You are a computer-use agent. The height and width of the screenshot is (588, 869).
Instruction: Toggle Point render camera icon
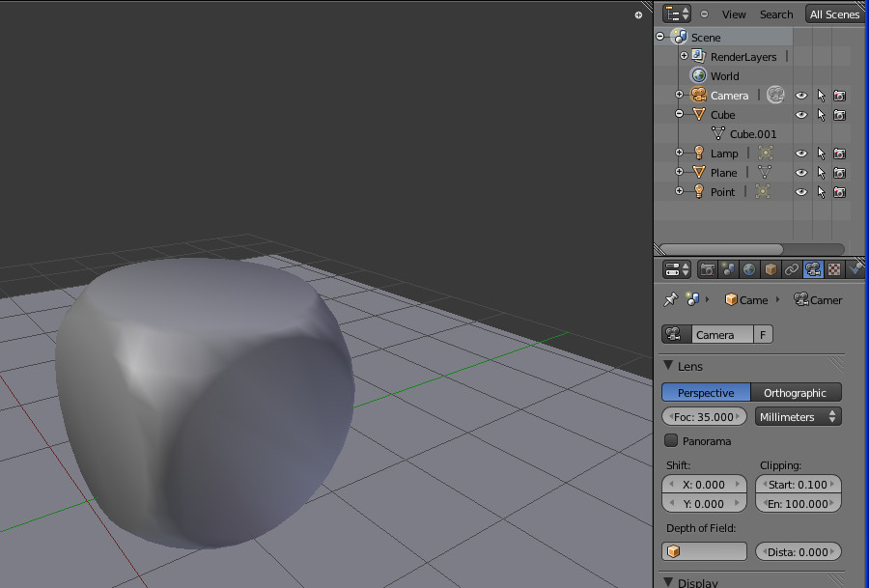(840, 192)
